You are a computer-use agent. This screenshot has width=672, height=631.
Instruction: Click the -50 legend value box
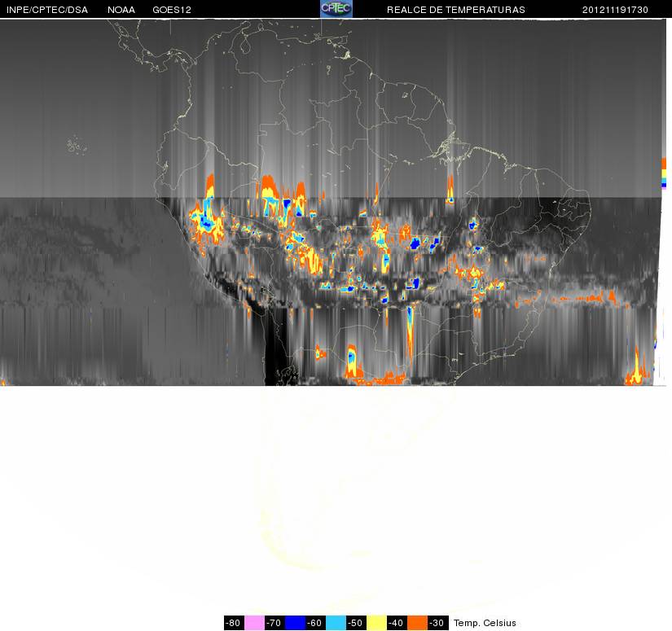coord(356,623)
